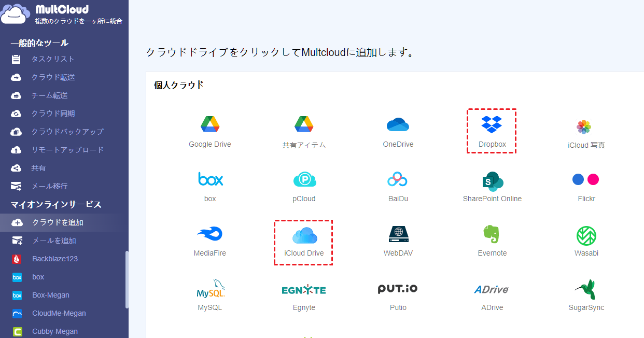Open the タスクリスト clipboard icon
644x338 pixels.
click(x=17, y=59)
